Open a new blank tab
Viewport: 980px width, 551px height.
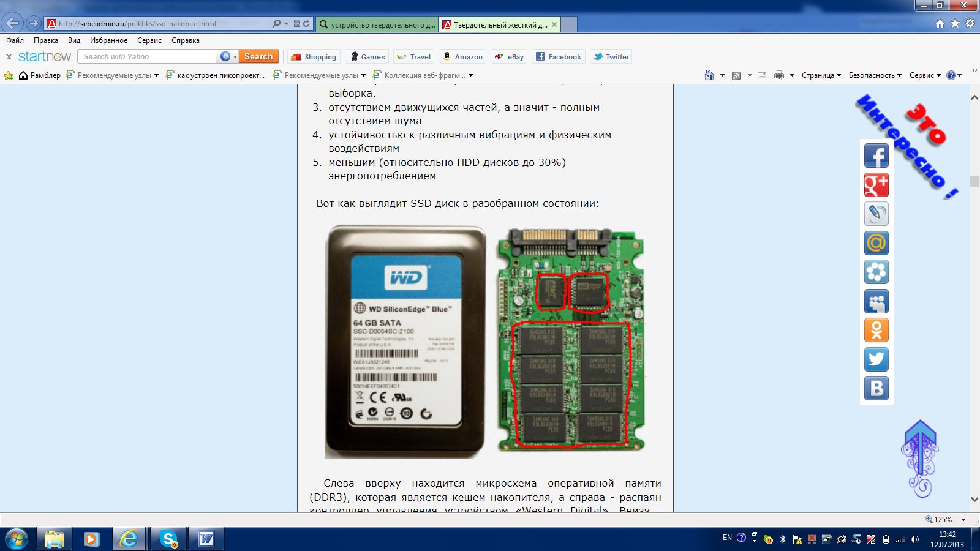point(569,24)
